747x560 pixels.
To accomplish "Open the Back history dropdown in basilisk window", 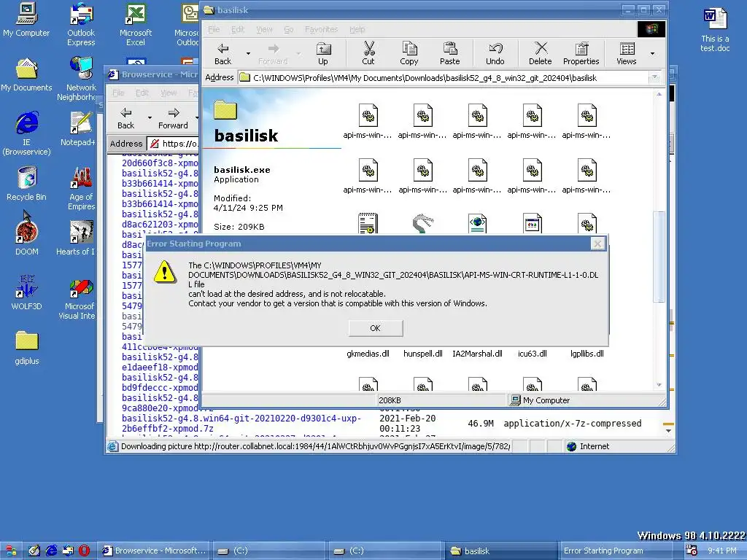I will click(x=248, y=53).
